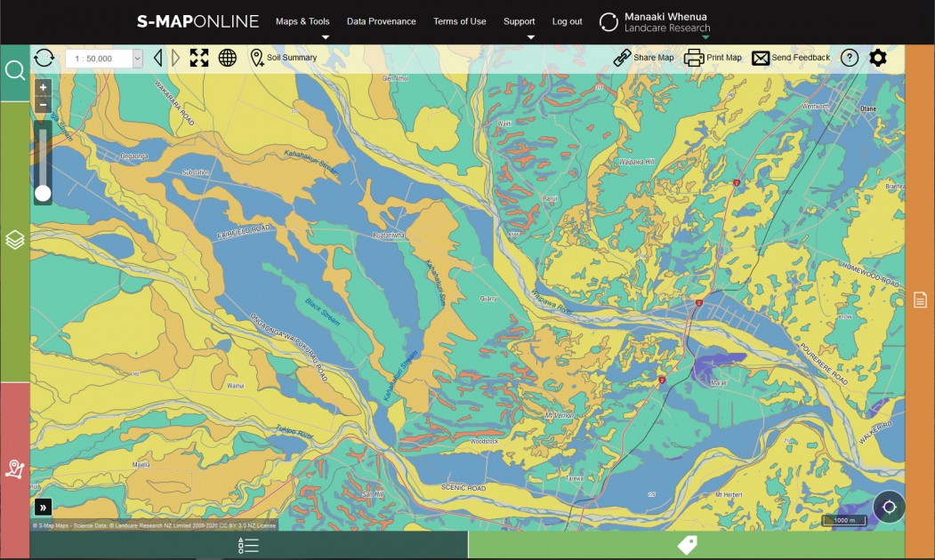935x560 pixels.
Task: Click Share Map
Action: (x=645, y=57)
